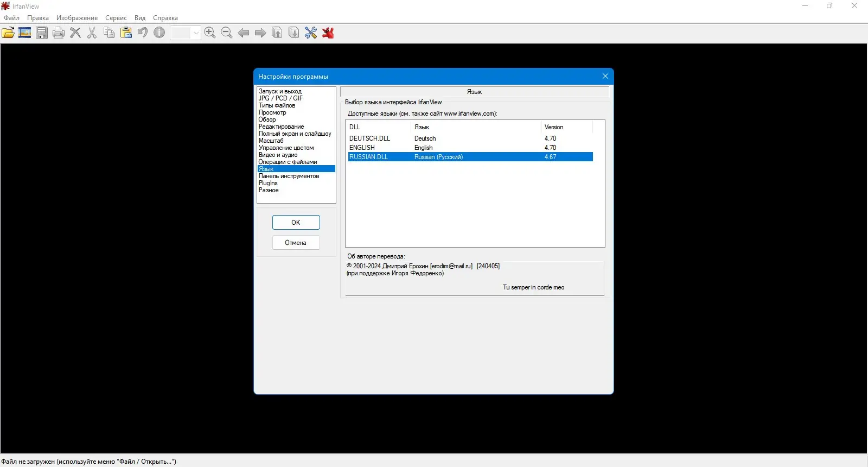
Task: Click the Version column header
Action: pos(567,127)
